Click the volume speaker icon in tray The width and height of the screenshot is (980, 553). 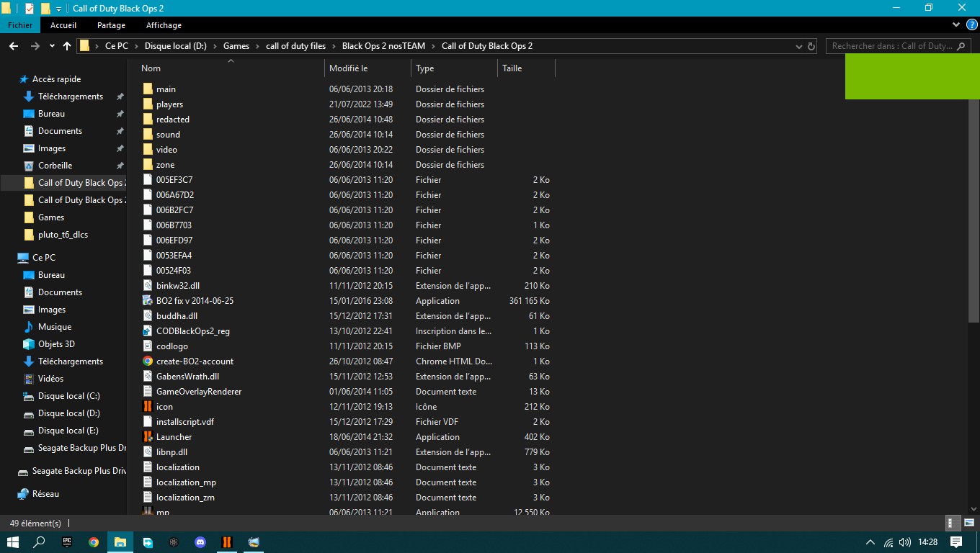(905, 542)
